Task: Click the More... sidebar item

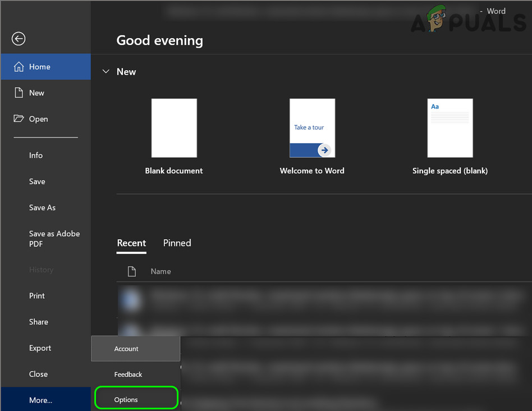Action: coord(46,400)
